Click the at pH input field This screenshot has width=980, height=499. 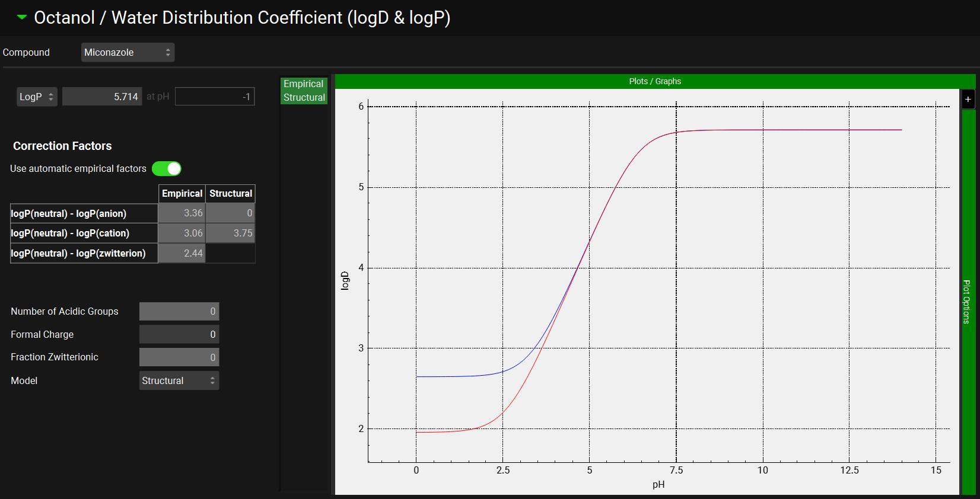215,97
